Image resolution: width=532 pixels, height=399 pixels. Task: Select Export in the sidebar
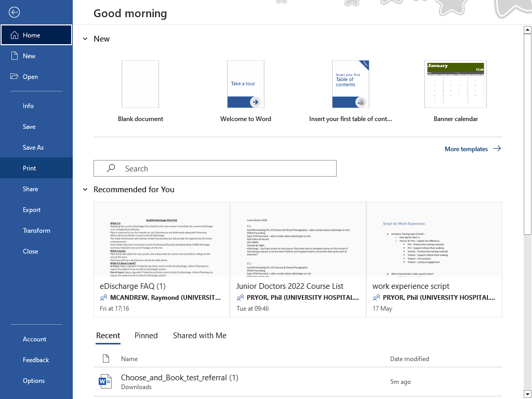36,210
